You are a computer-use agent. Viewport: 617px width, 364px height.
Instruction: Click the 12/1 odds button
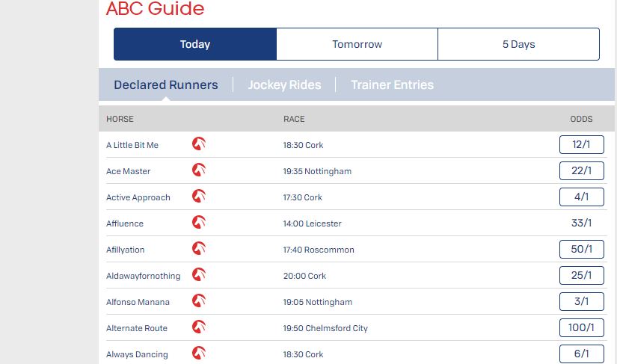tap(581, 144)
